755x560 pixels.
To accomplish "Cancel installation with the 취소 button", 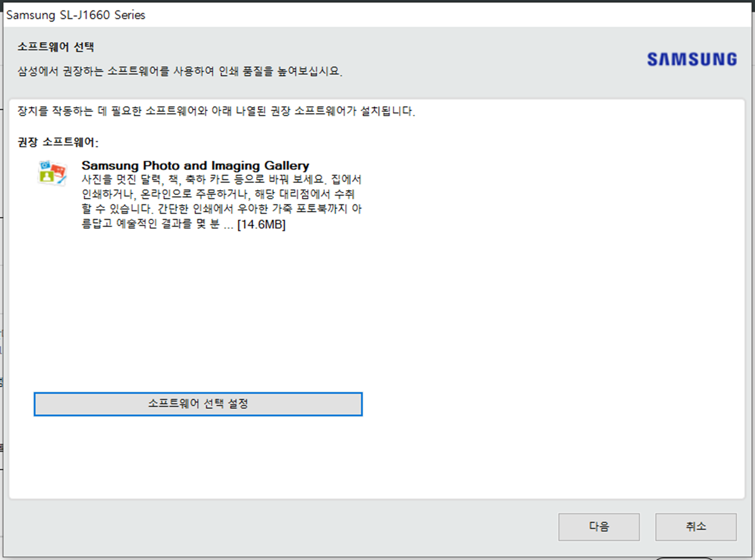I will [x=696, y=527].
